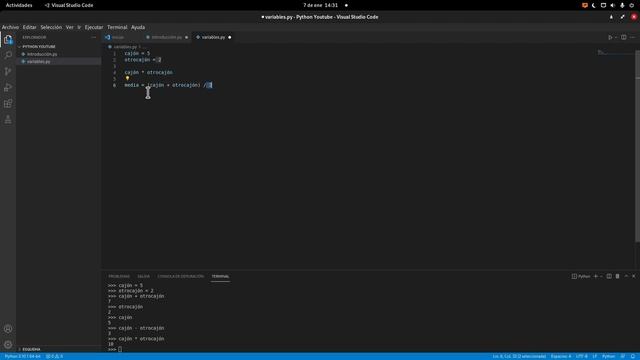Switch to CONSOLA DE DEPURACIÓN tab
This screenshot has height=360, width=640.
pos(180,276)
